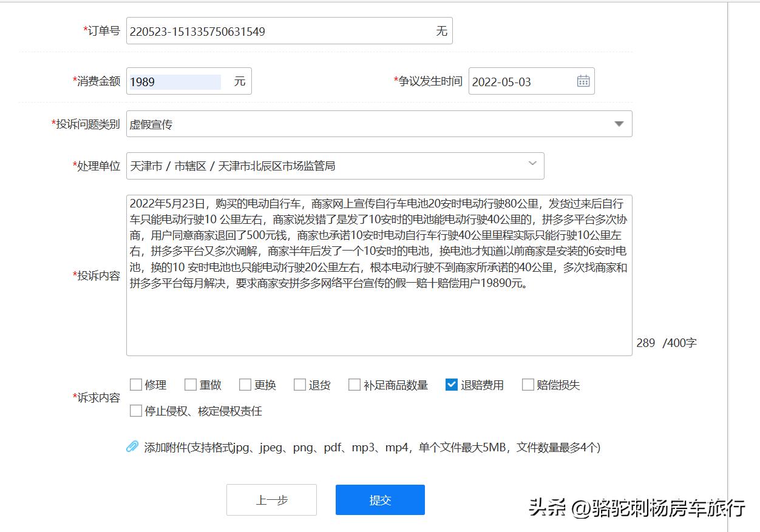
Task: Enable the 更换 option
Action: coord(245,384)
